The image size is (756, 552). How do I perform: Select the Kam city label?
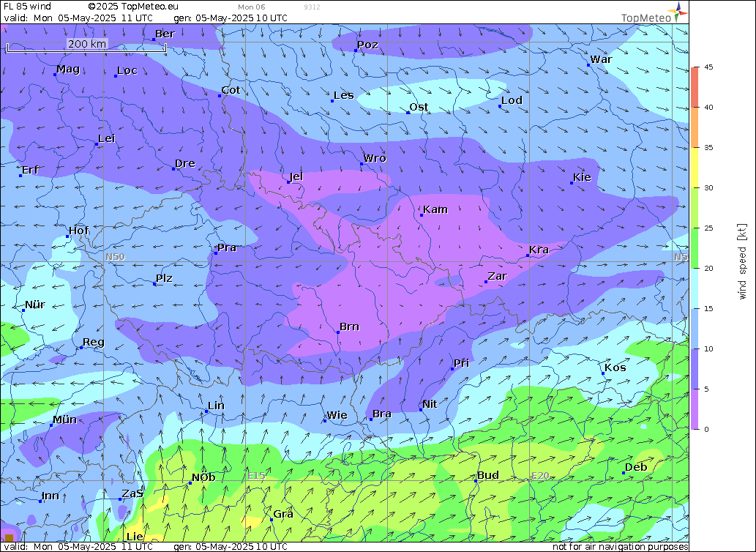click(435, 209)
